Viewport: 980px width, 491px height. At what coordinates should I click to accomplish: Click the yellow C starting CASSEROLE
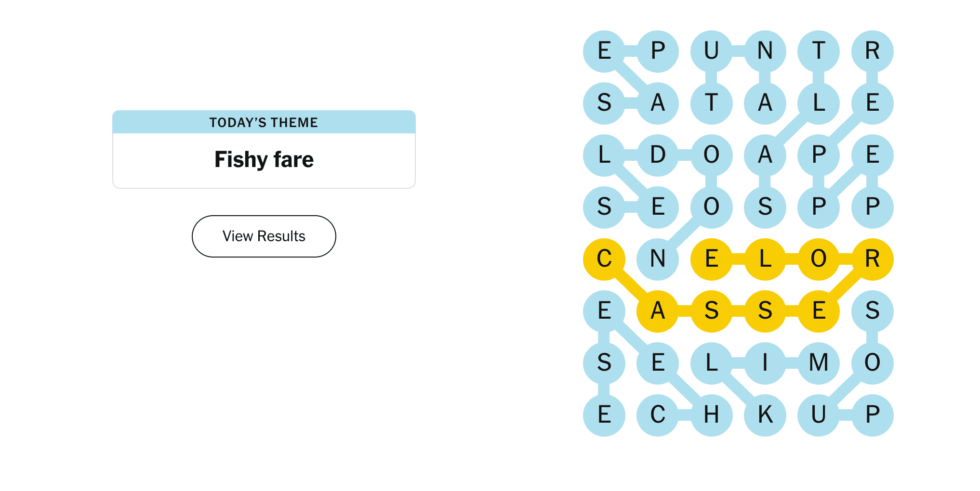[604, 259]
